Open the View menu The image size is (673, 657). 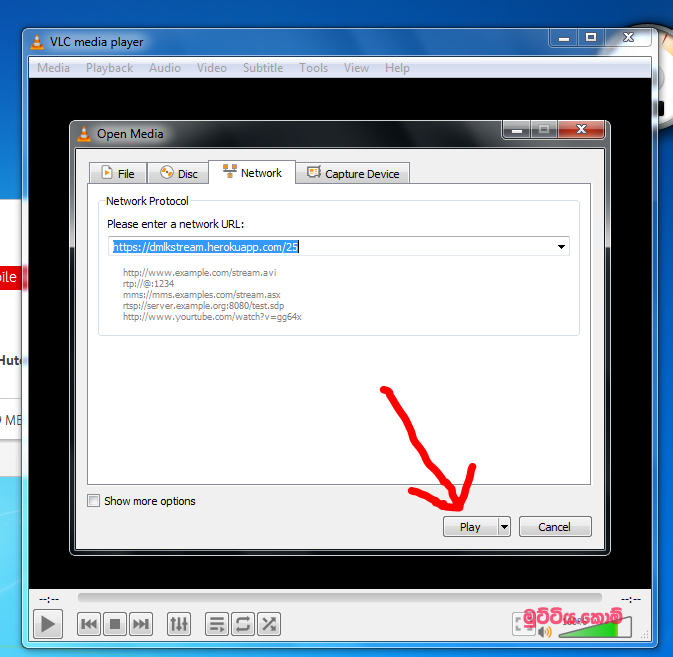(356, 68)
